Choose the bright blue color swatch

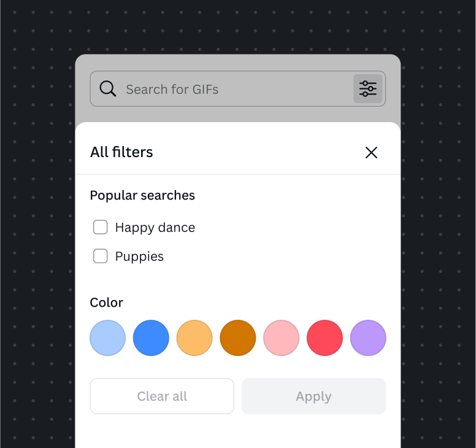151,338
